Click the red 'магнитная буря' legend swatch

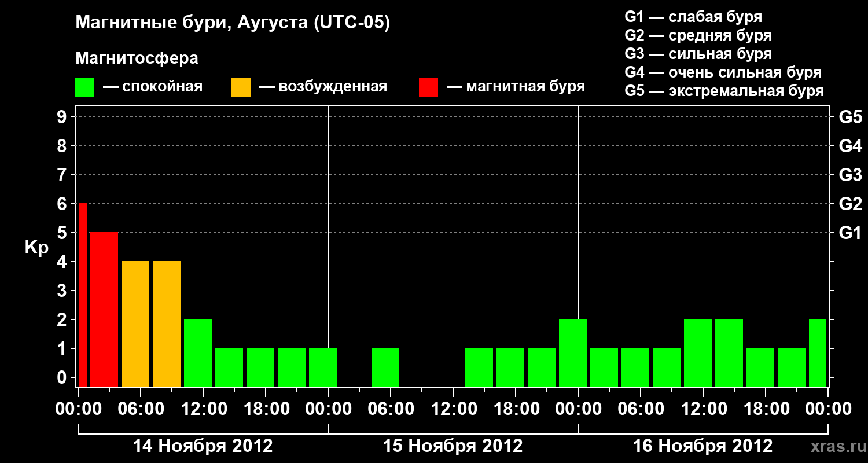coord(428,87)
